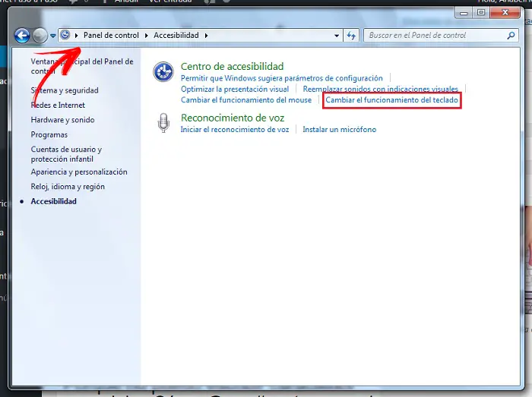The height and width of the screenshot is (397, 532).
Task: Open Cuentas de usuario y protección infantil
Action: coord(66,154)
